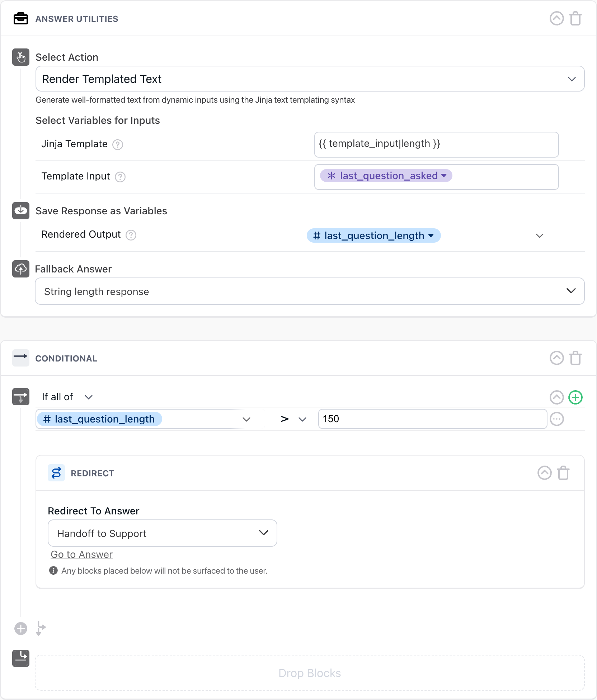Open the Fallback Answer dropdown
The height and width of the screenshot is (700, 597).
click(310, 291)
